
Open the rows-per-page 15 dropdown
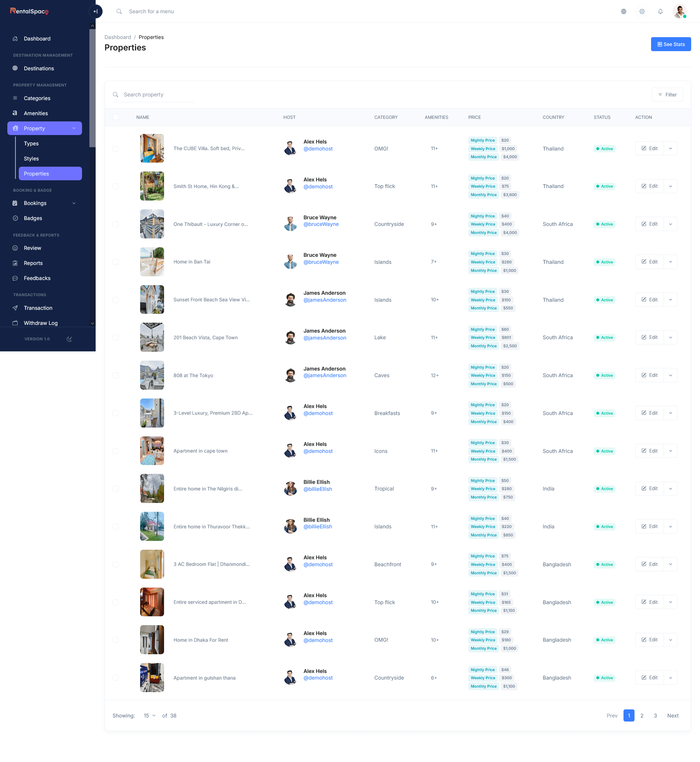pyautogui.click(x=150, y=715)
